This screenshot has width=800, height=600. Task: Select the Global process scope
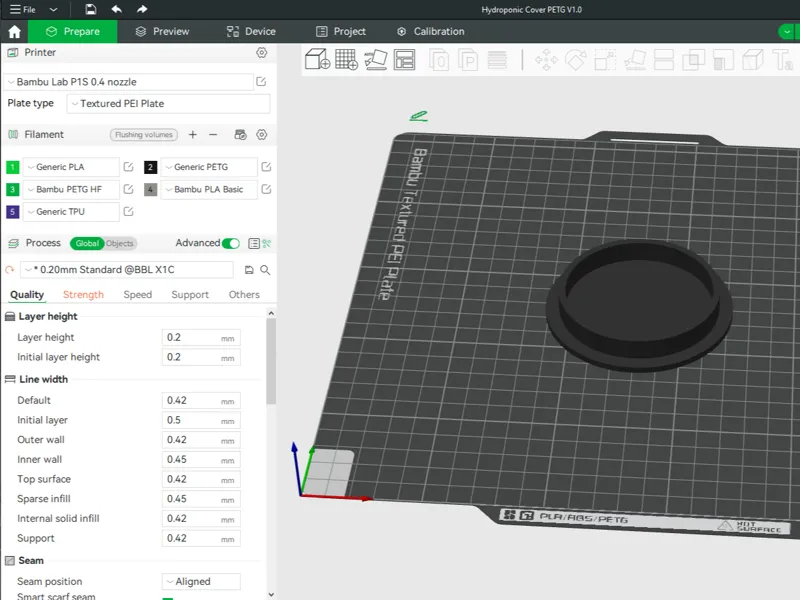87,243
